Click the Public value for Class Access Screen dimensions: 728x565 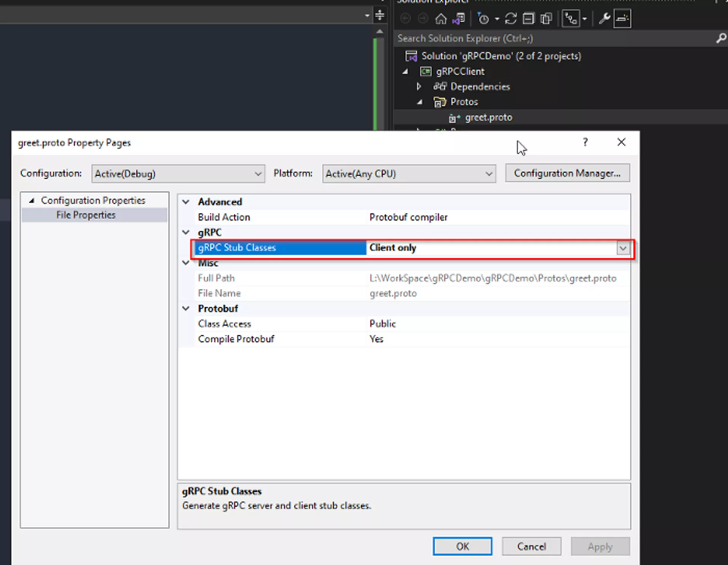383,324
